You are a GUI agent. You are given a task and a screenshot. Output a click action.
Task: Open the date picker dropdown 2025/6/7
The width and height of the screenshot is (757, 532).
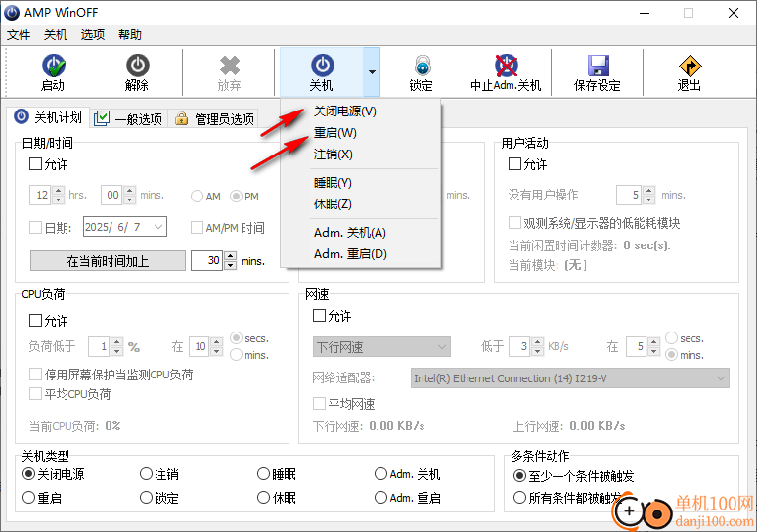[157, 227]
